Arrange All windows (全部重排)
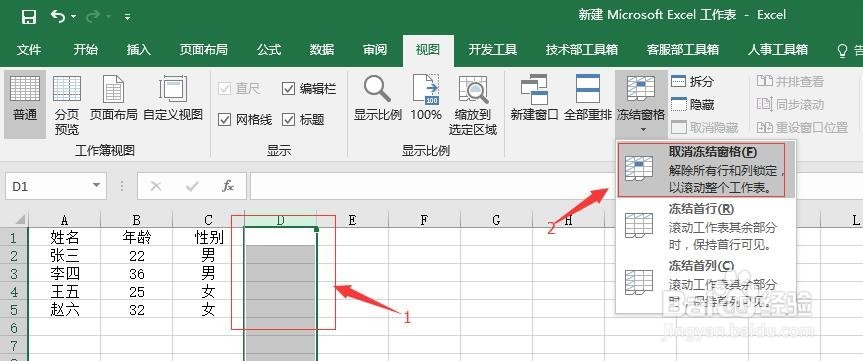Screen dimensions: 863x361 (x=588, y=98)
